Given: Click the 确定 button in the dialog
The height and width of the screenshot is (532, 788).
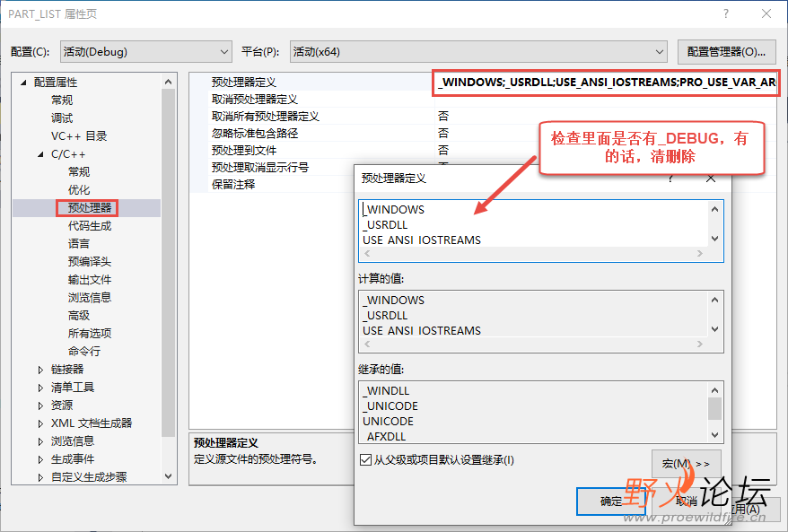Looking at the screenshot, I should (611, 501).
